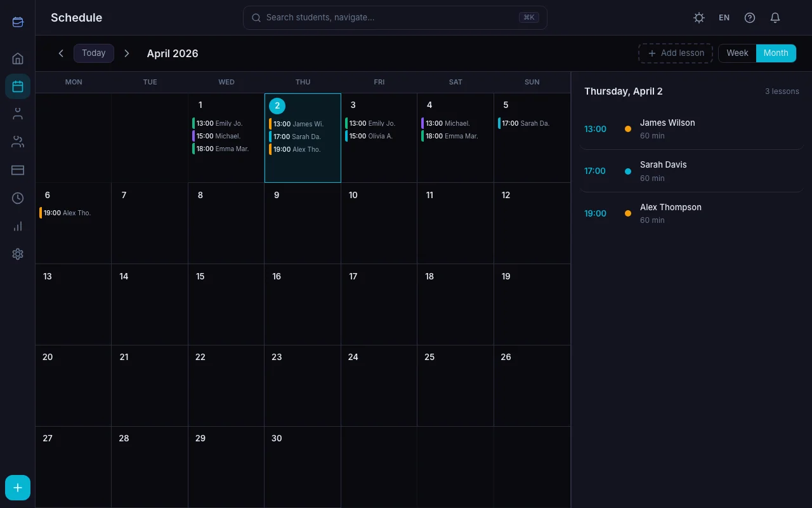Switch language via EN button
The height and width of the screenshot is (508, 812).
[x=724, y=18]
